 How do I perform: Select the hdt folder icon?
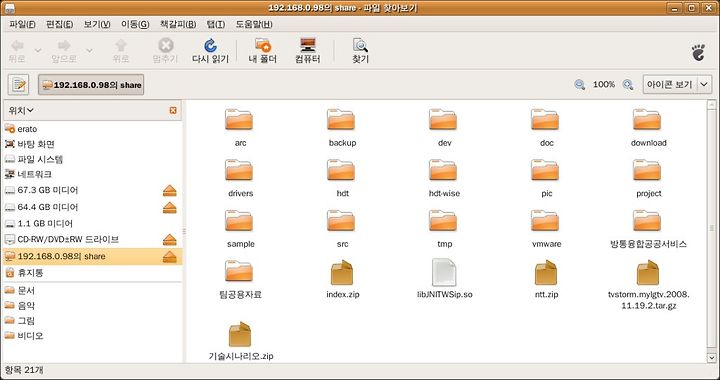(341, 170)
